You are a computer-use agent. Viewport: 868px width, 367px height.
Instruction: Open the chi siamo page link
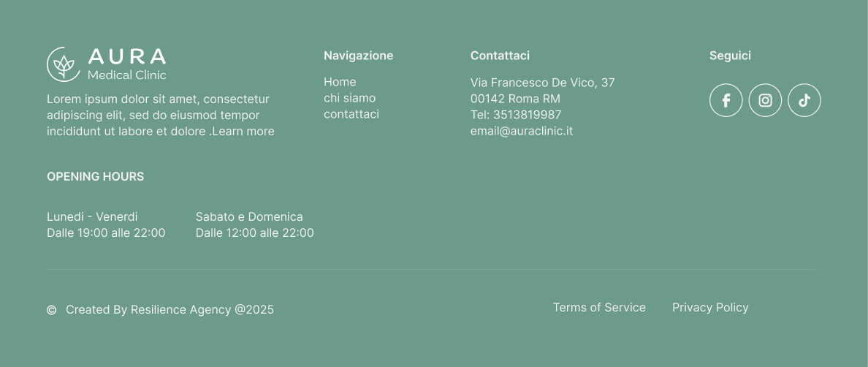349,98
